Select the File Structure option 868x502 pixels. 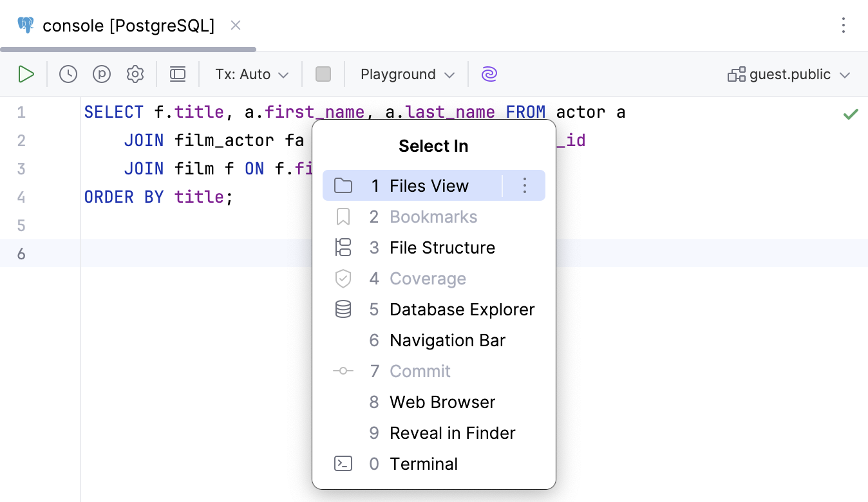point(442,247)
